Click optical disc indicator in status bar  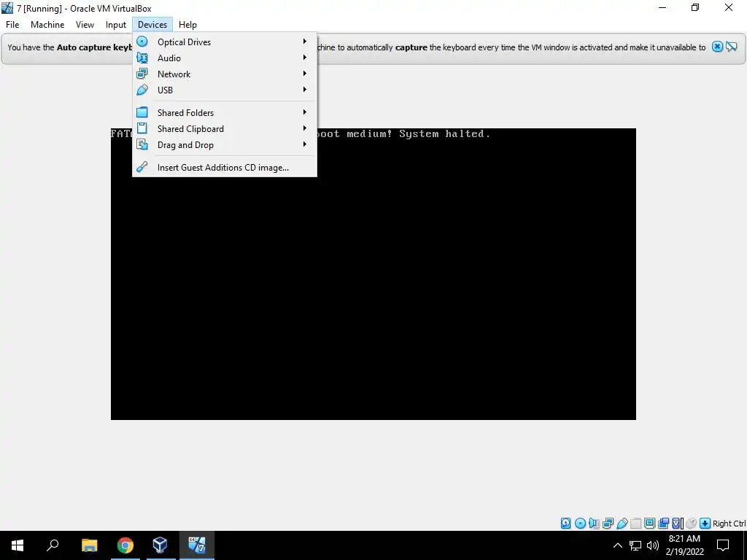pyautogui.click(x=580, y=524)
